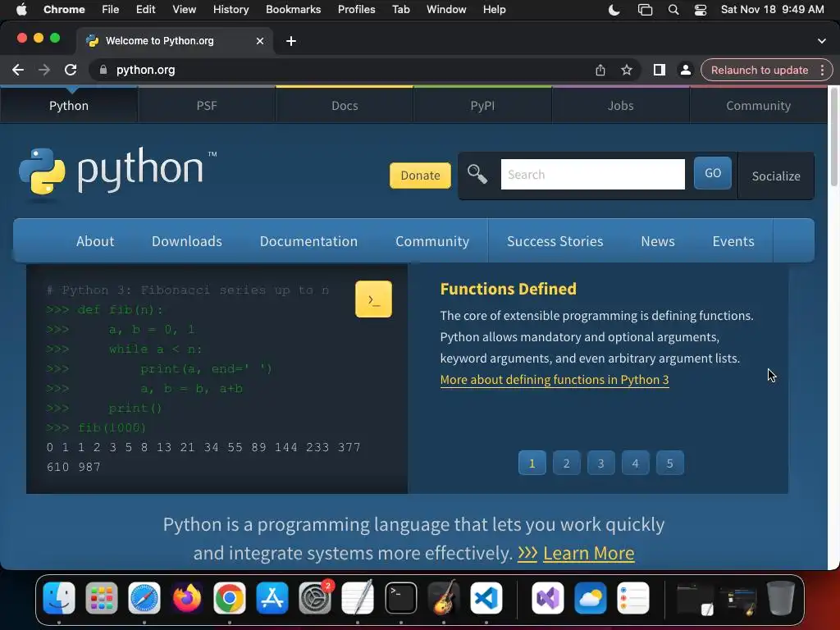Open GarageBand from the dock
Viewport: 840px width, 630px height.
coord(444,598)
